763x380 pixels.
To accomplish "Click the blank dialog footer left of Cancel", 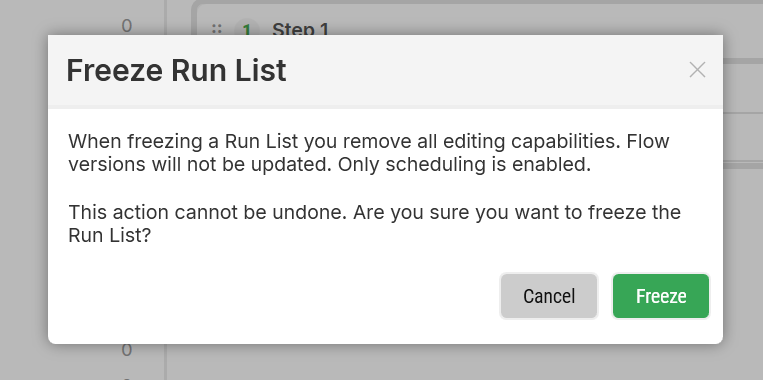I will click(x=272, y=296).
